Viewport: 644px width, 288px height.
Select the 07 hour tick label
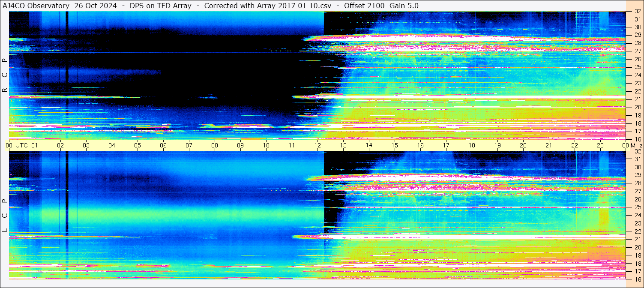[x=189, y=145]
